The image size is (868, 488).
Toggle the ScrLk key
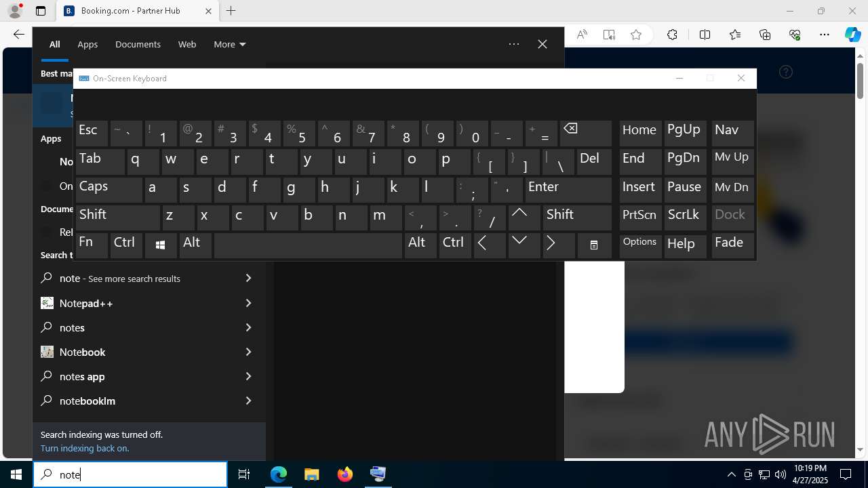click(685, 218)
